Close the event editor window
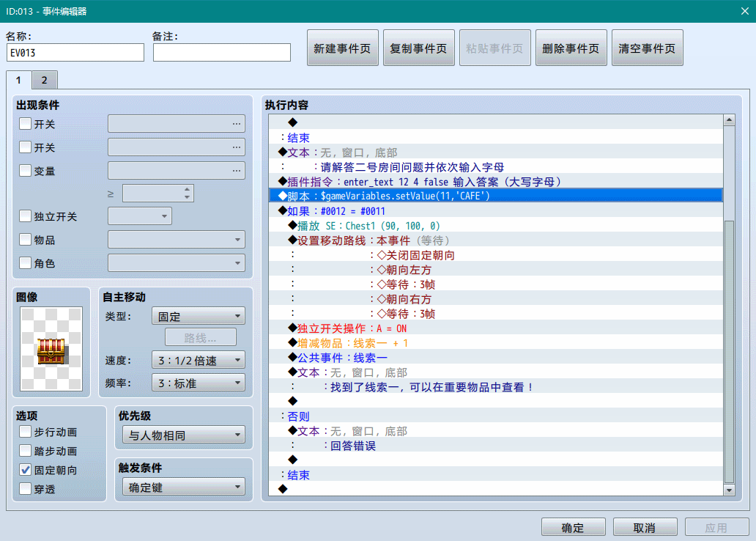Viewport: 756px width, 541px height. tap(745, 10)
